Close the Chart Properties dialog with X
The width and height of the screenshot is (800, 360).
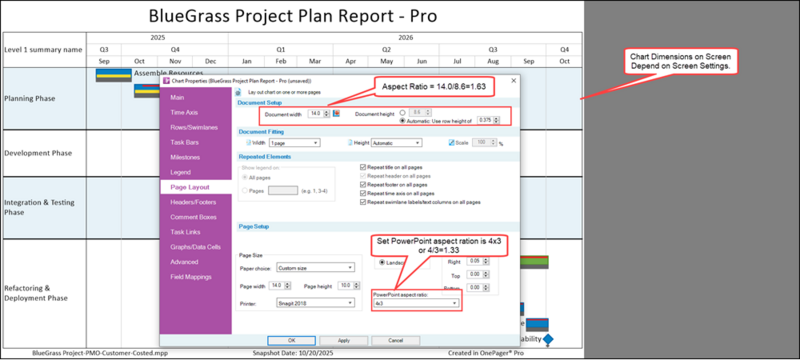tap(513, 81)
